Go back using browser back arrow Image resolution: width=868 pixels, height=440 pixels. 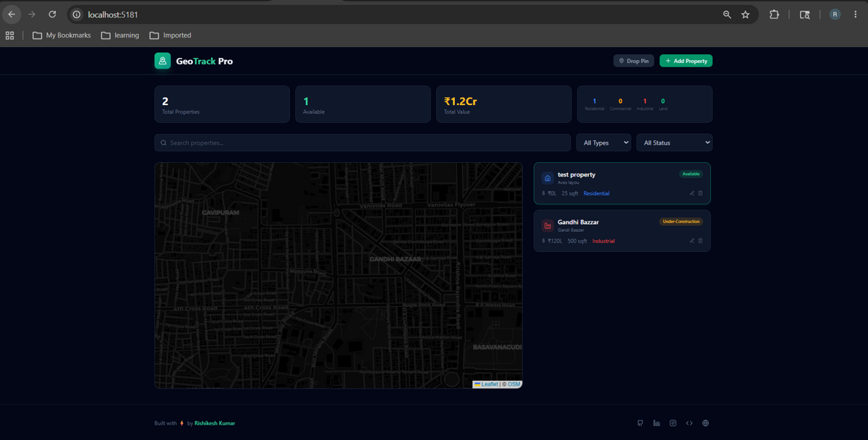click(x=12, y=14)
